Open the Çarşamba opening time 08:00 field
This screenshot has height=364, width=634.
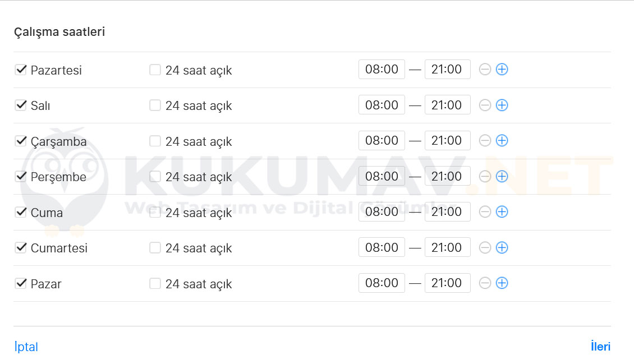382,141
